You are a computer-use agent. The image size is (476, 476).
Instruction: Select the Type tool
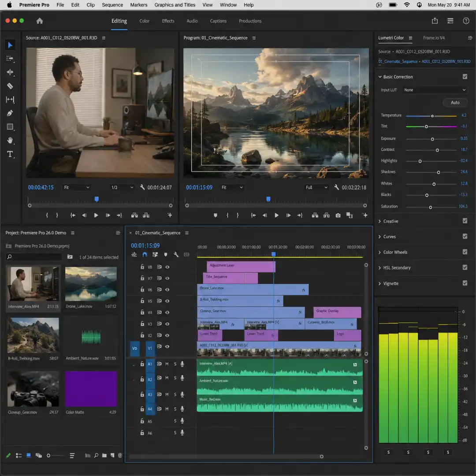(x=10, y=154)
